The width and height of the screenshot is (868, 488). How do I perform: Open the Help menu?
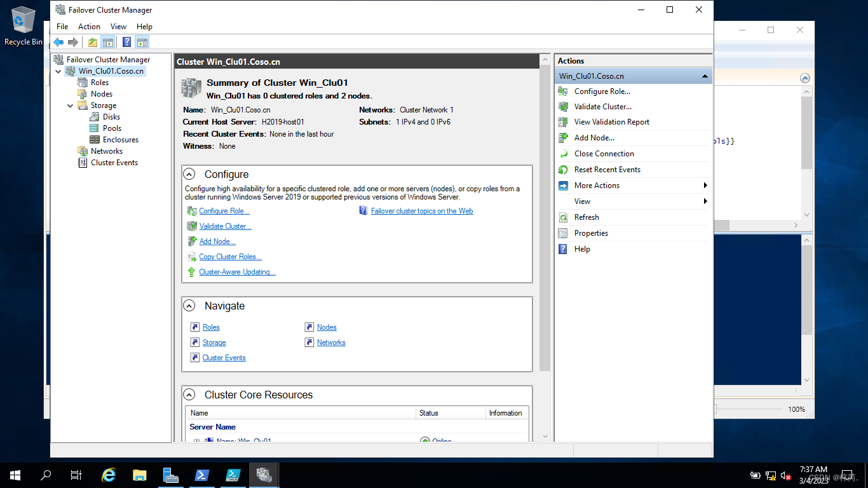pos(144,27)
